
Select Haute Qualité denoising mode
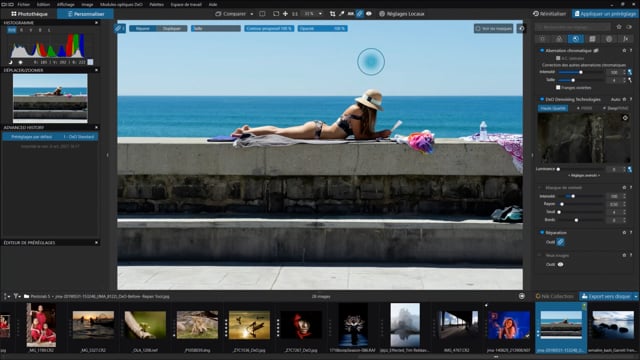[553, 108]
